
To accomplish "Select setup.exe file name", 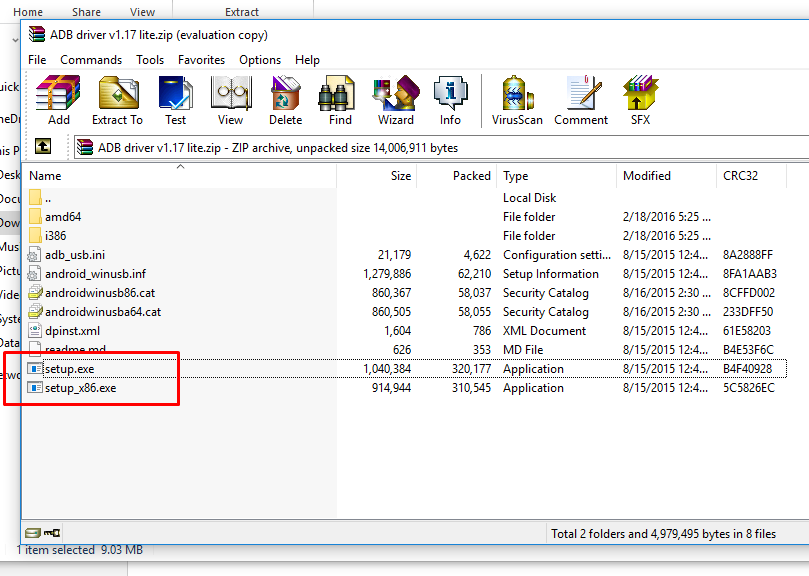I will pos(70,369).
